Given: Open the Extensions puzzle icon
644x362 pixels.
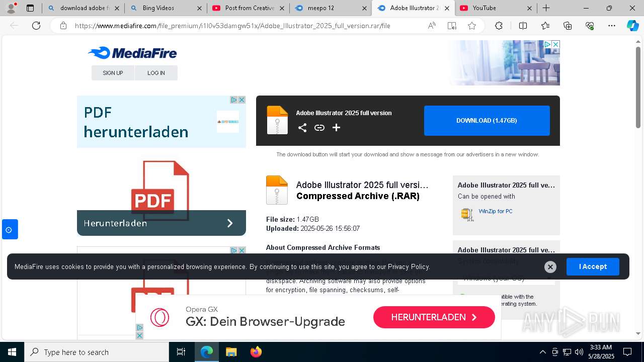Looking at the screenshot, I should (499, 26).
